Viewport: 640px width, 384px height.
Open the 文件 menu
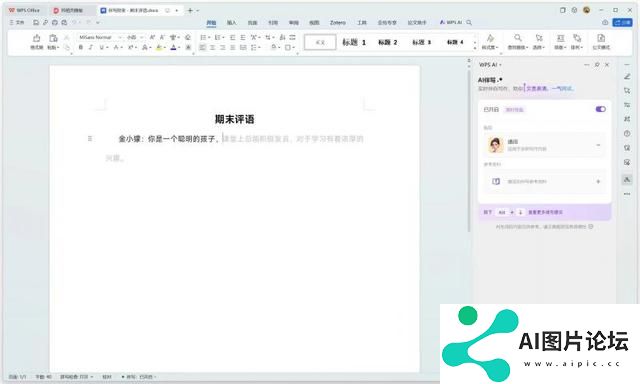(x=17, y=22)
